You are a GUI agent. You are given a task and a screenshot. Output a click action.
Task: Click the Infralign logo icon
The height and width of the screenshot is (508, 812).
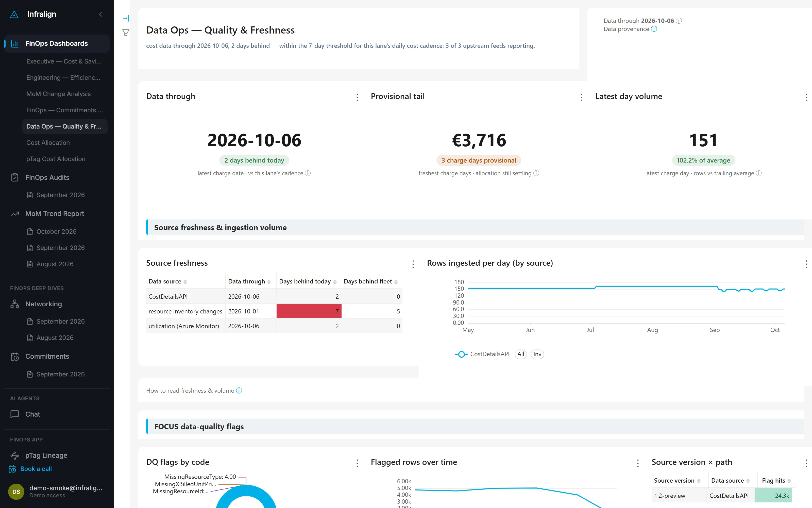pos(14,14)
